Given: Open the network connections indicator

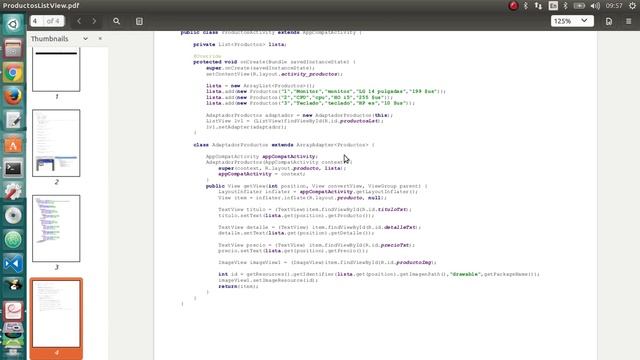Looking at the screenshot, I should coord(538,6).
